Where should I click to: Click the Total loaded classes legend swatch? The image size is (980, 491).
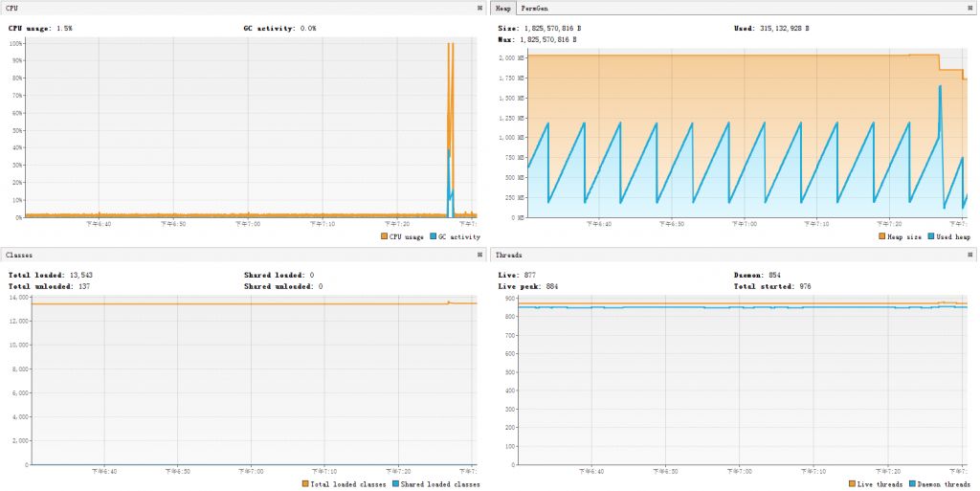pyautogui.click(x=304, y=484)
